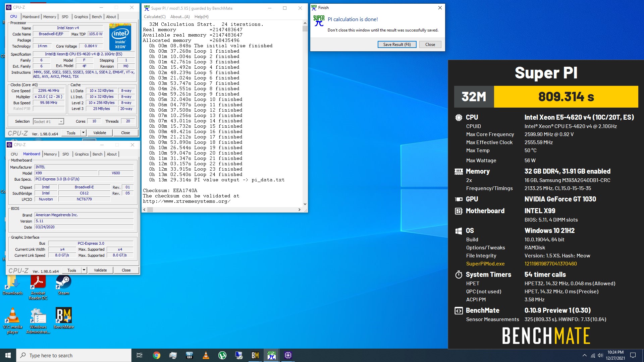
Task: Click the Super PI title bar icon
Action: click(x=147, y=8)
